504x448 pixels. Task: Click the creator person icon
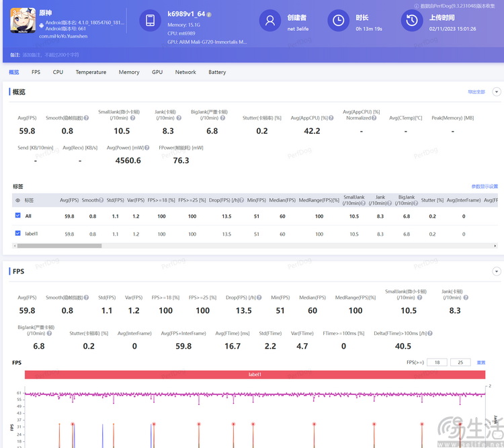tap(270, 20)
